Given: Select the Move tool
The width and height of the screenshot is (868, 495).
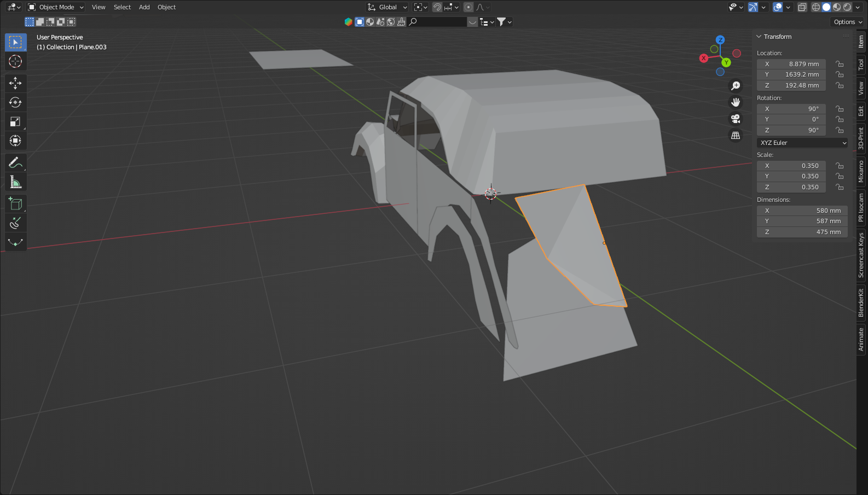Looking at the screenshot, I should tap(15, 83).
